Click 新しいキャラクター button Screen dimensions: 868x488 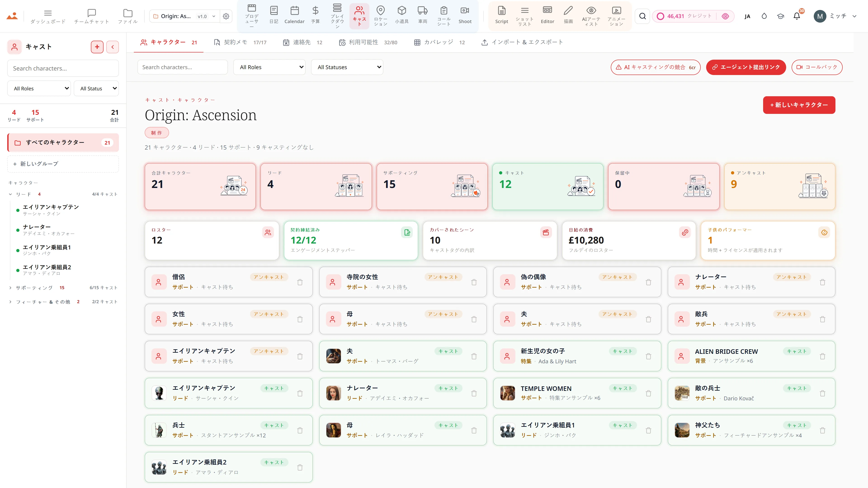tap(799, 105)
